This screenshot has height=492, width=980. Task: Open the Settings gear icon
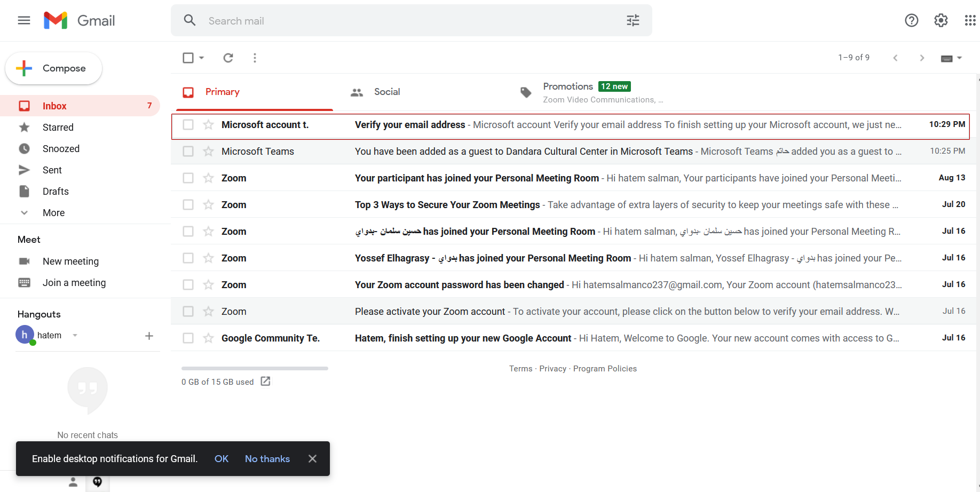coord(941,20)
